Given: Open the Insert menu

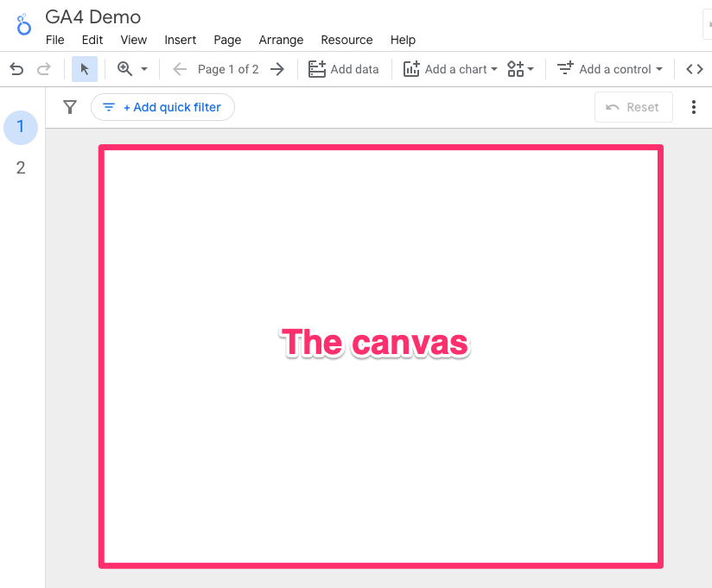Looking at the screenshot, I should point(181,40).
